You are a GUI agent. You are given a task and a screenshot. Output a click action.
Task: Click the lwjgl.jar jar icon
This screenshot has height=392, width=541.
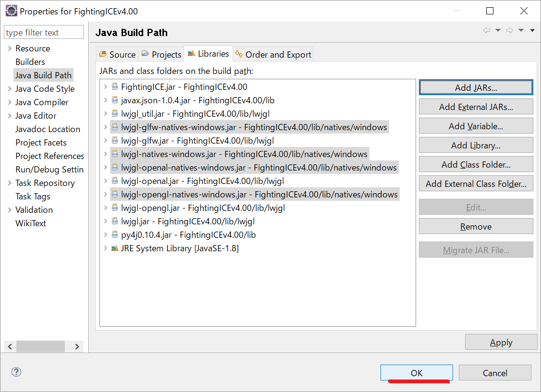(x=115, y=221)
